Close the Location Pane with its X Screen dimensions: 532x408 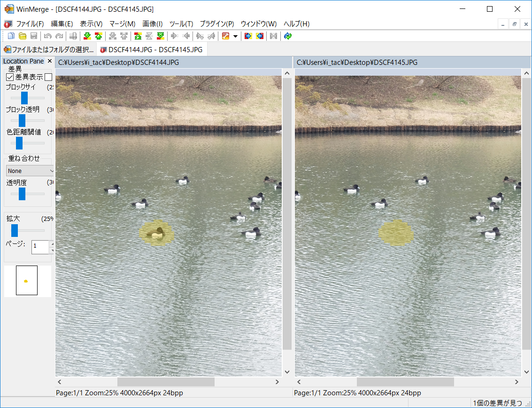(x=49, y=61)
